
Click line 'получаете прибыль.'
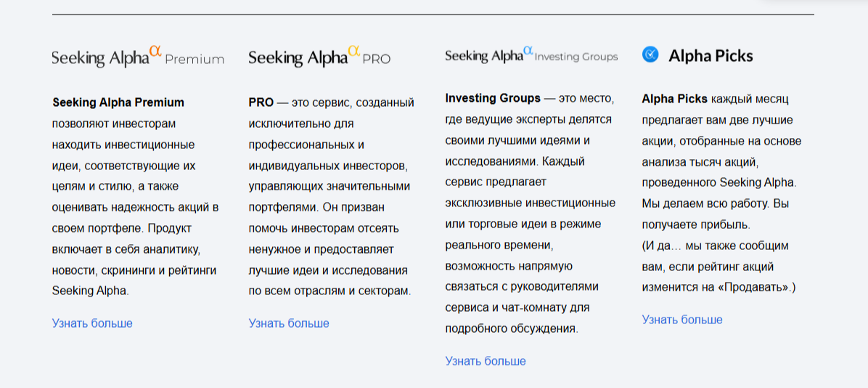(696, 225)
